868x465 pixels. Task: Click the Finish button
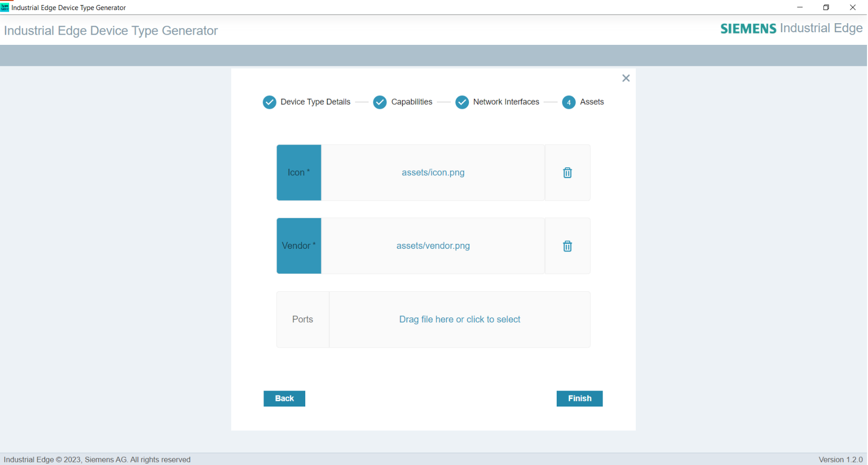click(579, 398)
